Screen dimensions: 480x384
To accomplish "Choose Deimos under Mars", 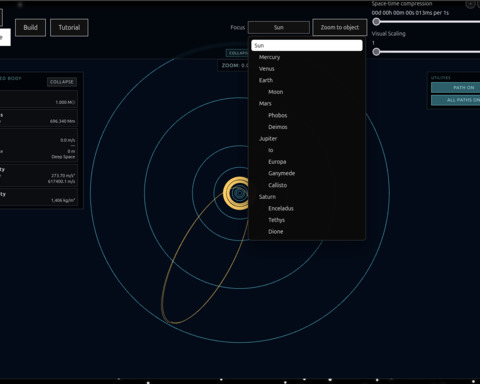I will pyautogui.click(x=278, y=127).
